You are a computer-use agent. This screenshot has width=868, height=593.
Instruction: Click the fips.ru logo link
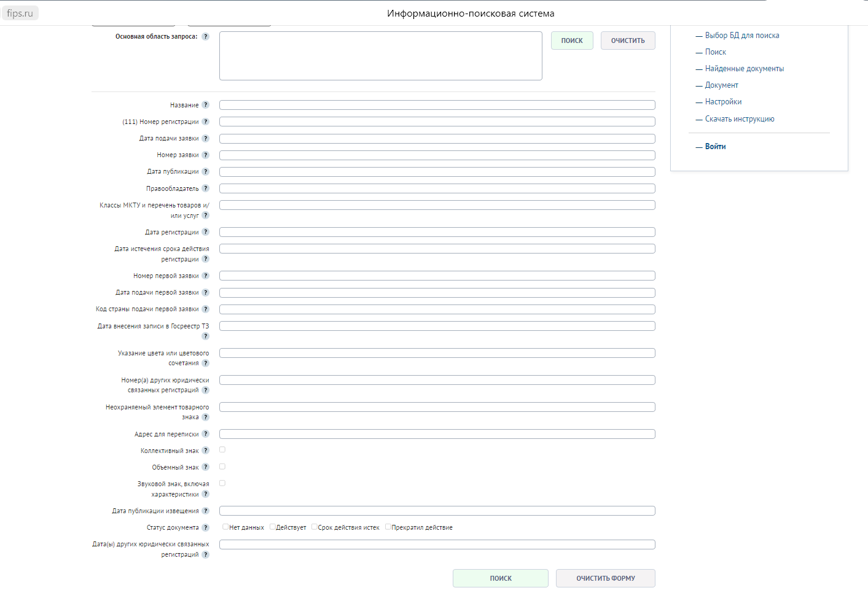pyautogui.click(x=20, y=13)
